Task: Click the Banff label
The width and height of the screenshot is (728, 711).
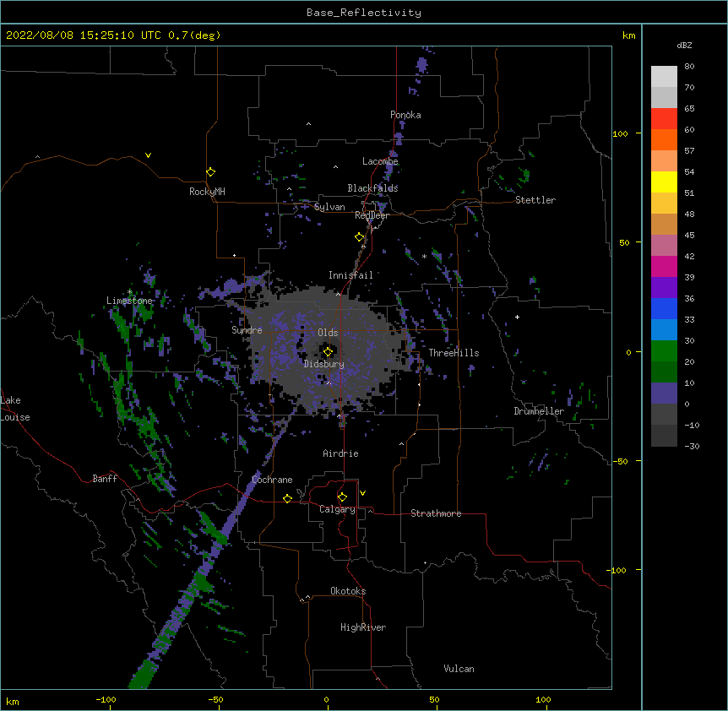Action: pyautogui.click(x=105, y=479)
